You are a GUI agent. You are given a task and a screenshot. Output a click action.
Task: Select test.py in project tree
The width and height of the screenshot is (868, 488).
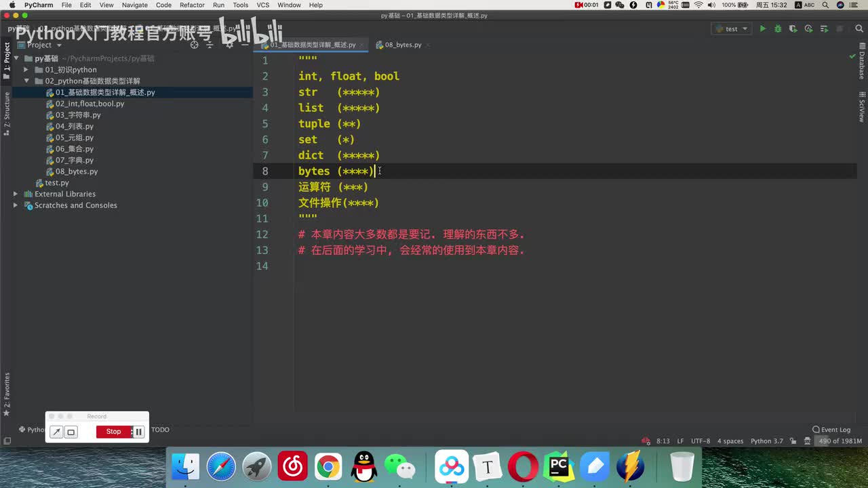[56, 183]
